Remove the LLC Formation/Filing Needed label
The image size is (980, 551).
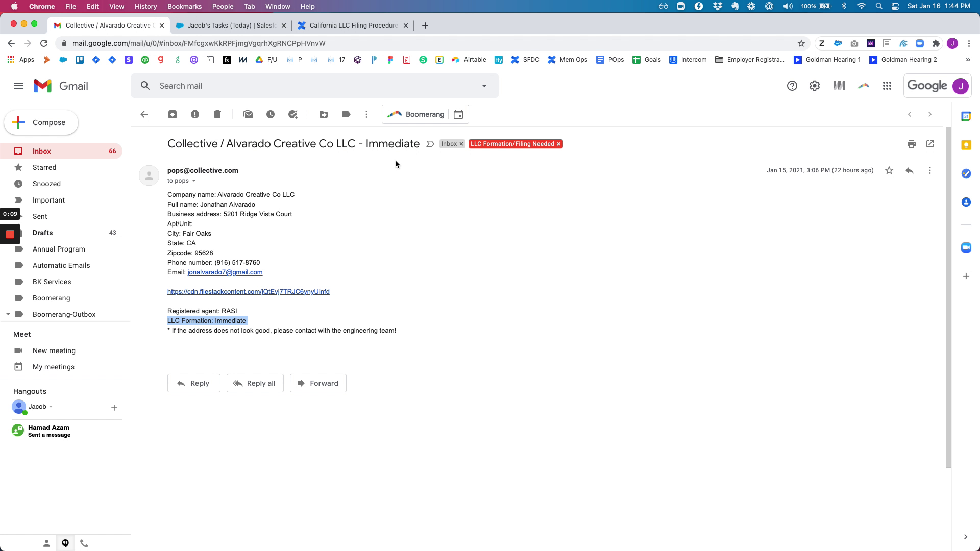click(x=559, y=144)
